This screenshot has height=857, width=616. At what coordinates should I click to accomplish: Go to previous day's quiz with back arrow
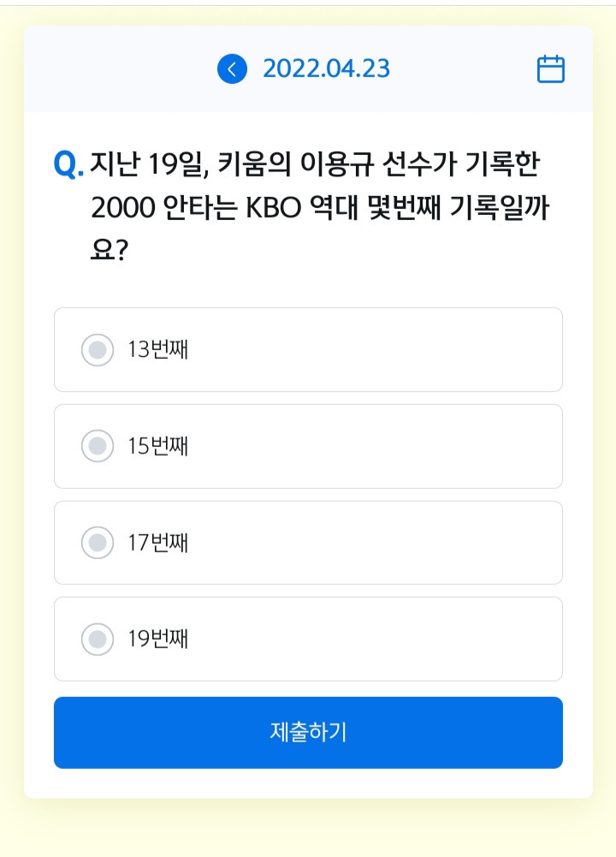232,68
